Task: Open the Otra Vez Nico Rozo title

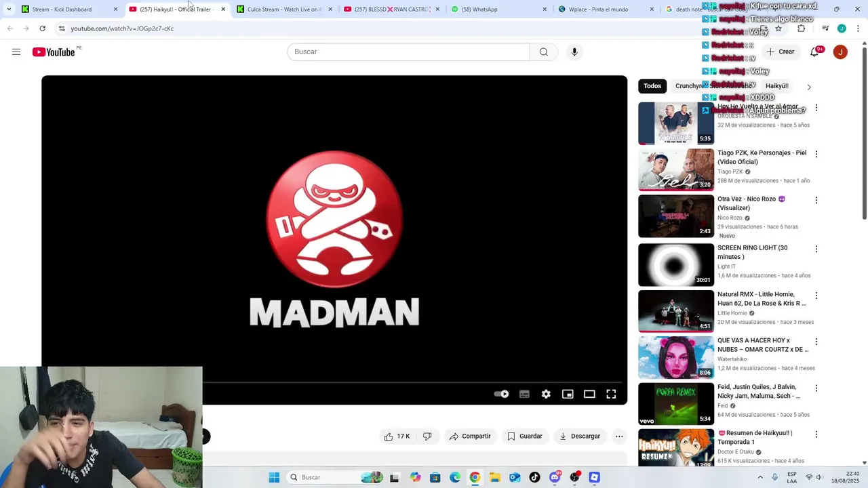Action: 751,203
